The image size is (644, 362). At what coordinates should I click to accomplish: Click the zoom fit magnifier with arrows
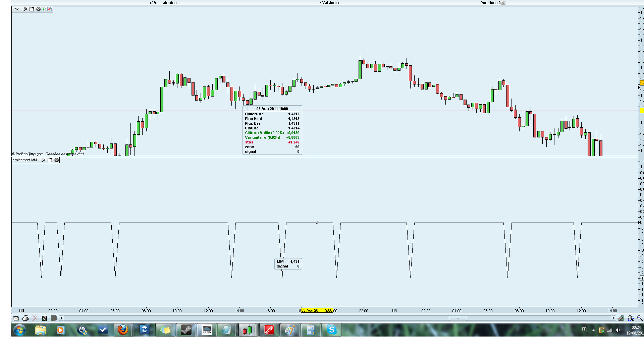pos(631,318)
